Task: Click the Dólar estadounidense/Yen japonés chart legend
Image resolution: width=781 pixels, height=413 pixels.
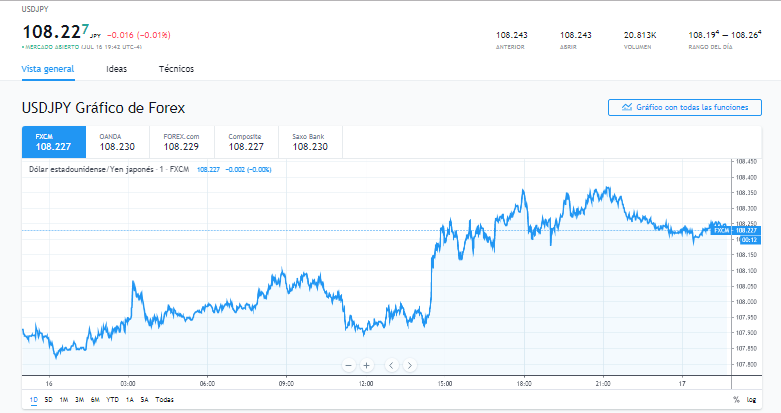Action: tap(109, 169)
